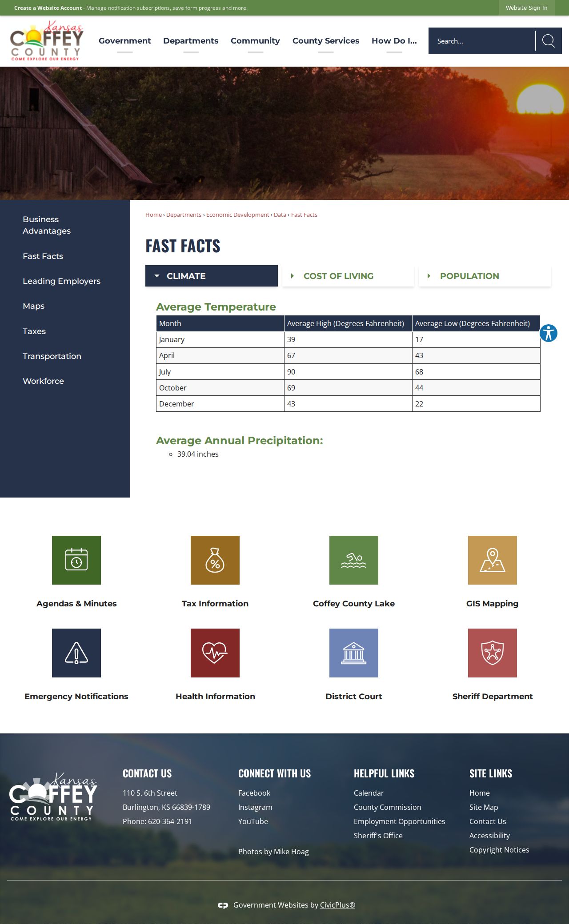Open the Emergency Notifications warning icon
The width and height of the screenshot is (569, 924).
(76, 653)
